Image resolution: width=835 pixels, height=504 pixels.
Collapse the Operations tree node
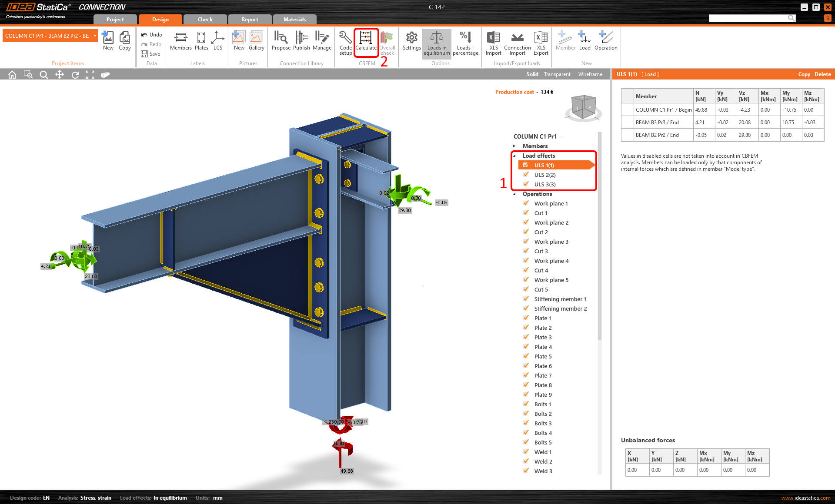pos(515,194)
